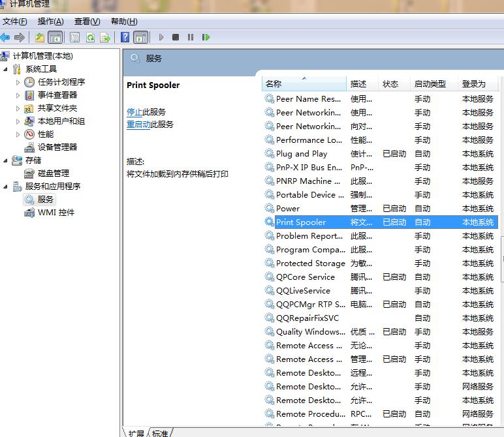Click the Up one level folder icon
504x437 pixels.
tap(40, 38)
